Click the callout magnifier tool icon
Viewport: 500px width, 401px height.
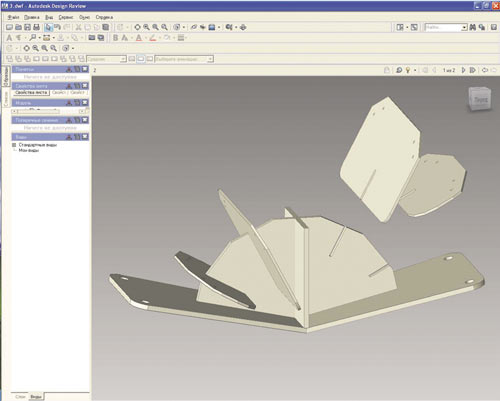click(33, 38)
